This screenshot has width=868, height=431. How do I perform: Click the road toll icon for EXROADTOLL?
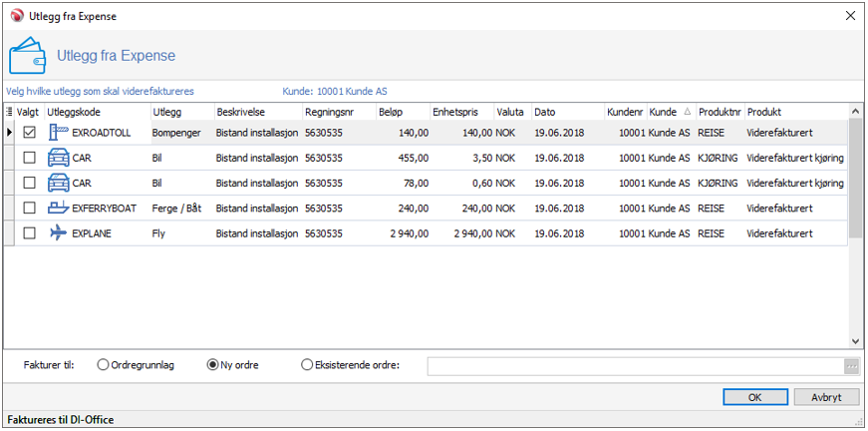coord(58,132)
